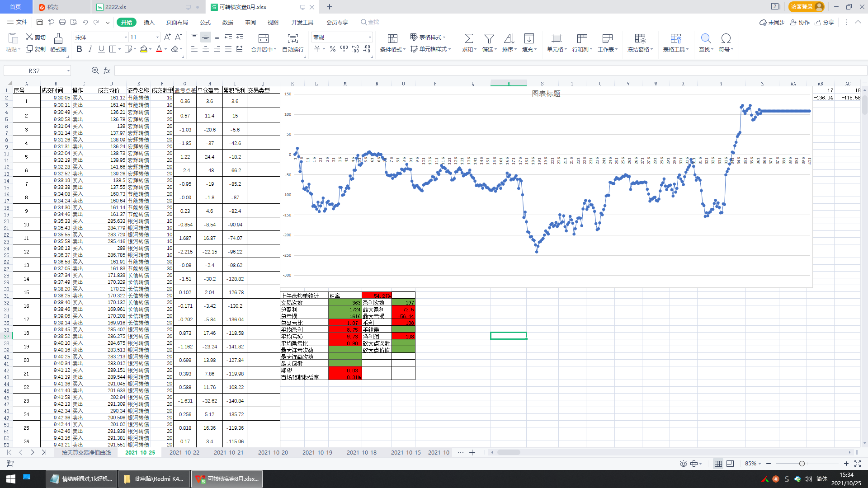The image size is (868, 488).
Task: Click the Cut (剪切) scissors icon
Action: 29,37
